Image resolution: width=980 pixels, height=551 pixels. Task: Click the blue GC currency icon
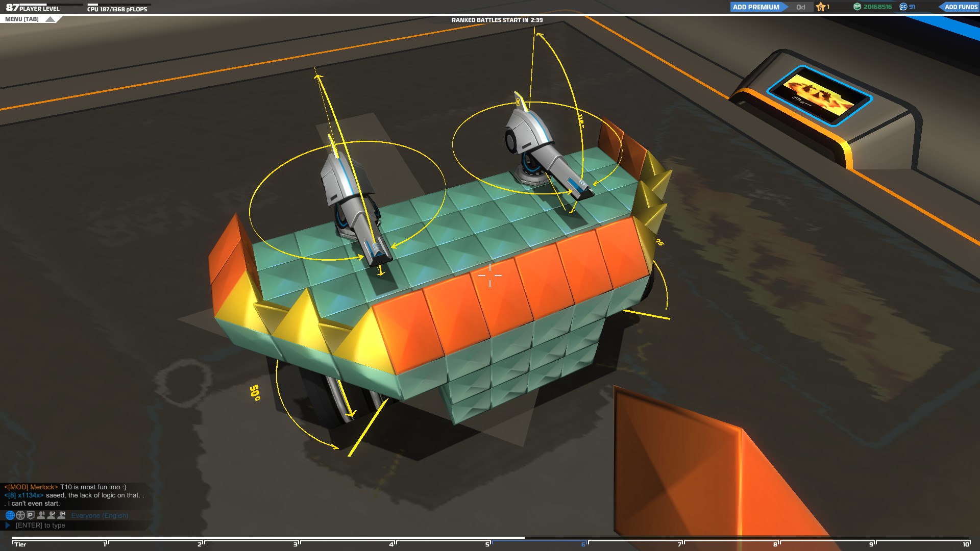(903, 7)
